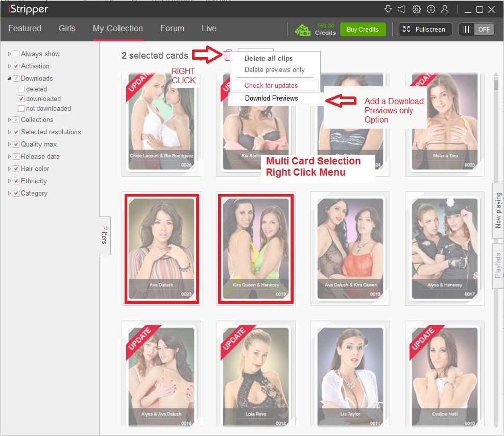The image size is (504, 436).
Task: Select the Ava Dalush 0020 card
Action: [x=161, y=248]
